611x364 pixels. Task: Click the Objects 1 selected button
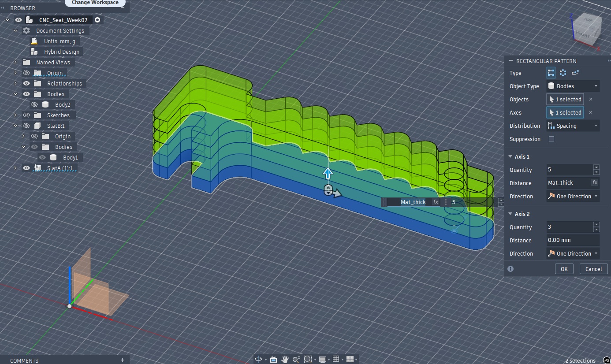(x=565, y=99)
